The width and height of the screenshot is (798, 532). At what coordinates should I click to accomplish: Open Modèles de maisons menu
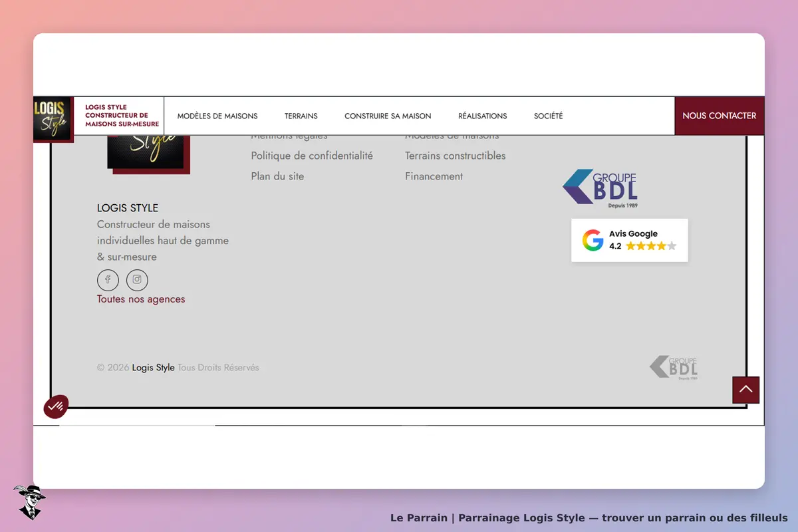(217, 116)
